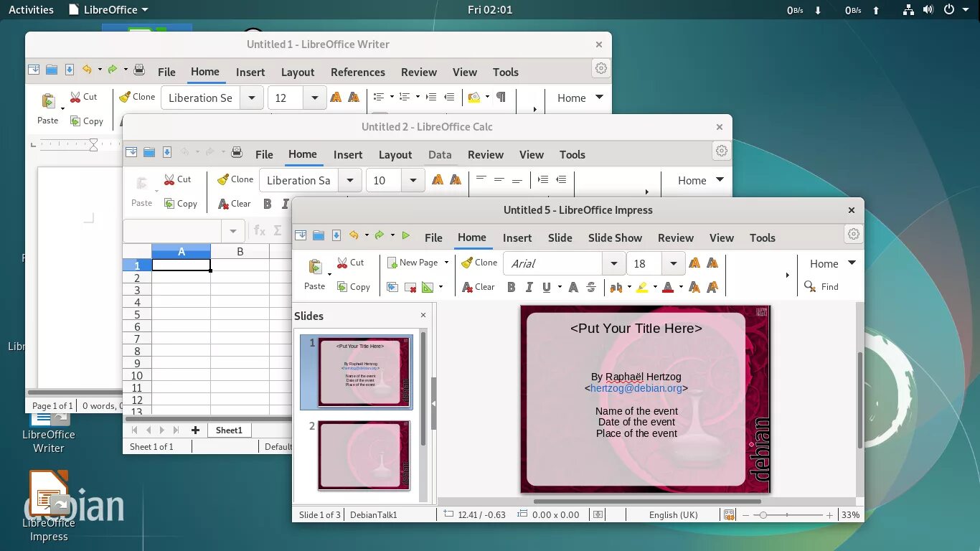
Task: Click the Function Wizard fx icon in Calc
Action: [260, 231]
